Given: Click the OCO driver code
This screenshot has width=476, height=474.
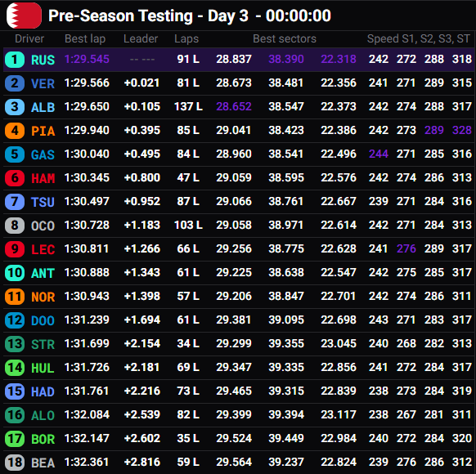Looking at the screenshot, I should [43, 226].
